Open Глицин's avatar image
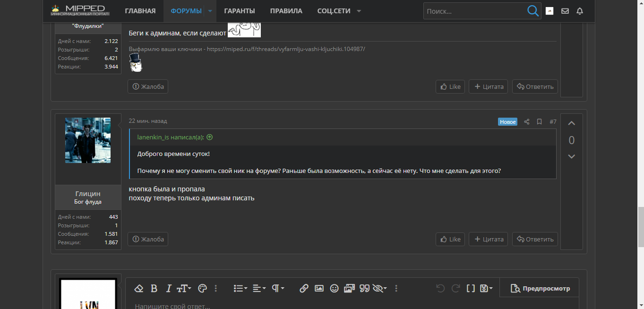The width and height of the screenshot is (644, 309). point(88,140)
